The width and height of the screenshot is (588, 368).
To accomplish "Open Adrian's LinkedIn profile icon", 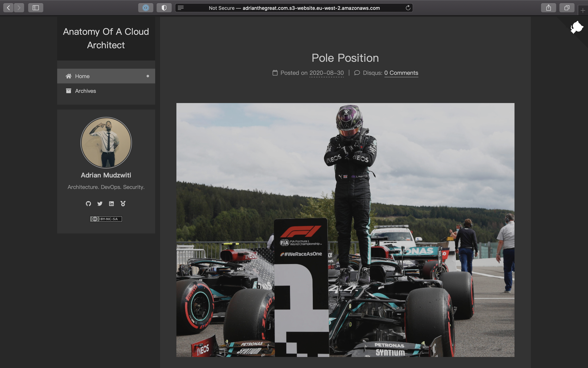I will pos(111,203).
